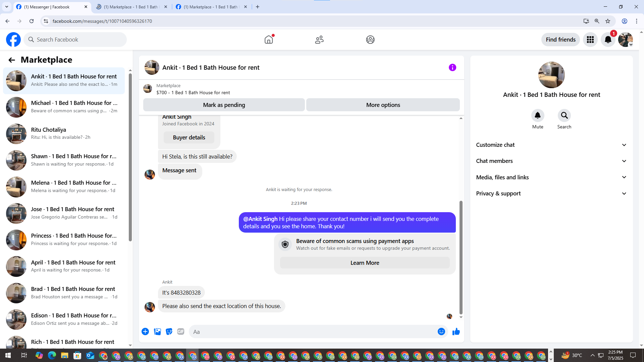
Task: Open the emoji picker in message box
Action: [x=441, y=332]
